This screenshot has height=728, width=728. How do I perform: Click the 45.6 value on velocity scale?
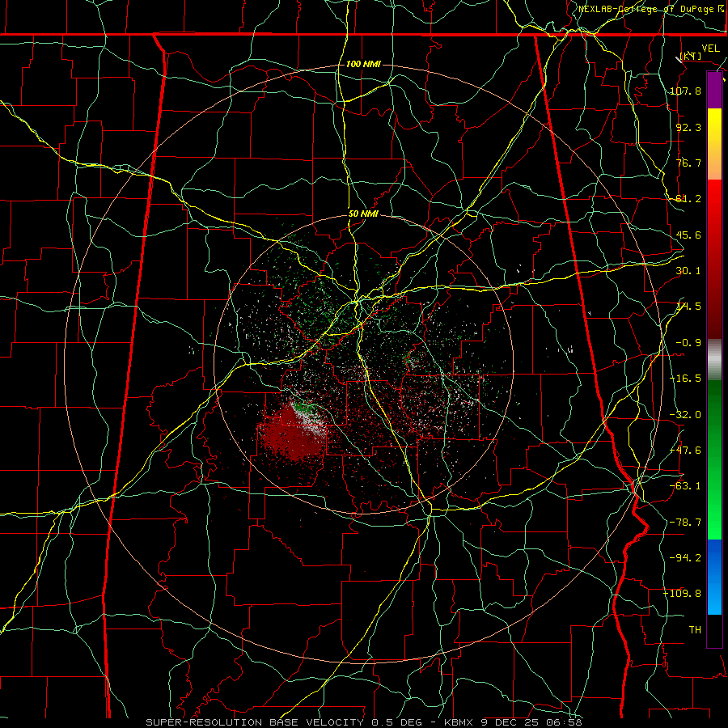tap(688, 235)
